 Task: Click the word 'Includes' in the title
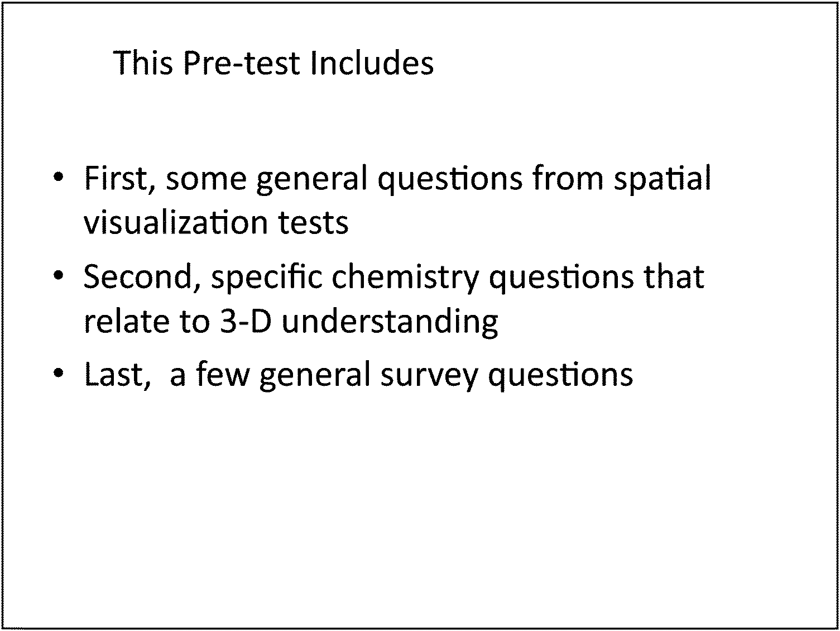(x=372, y=63)
